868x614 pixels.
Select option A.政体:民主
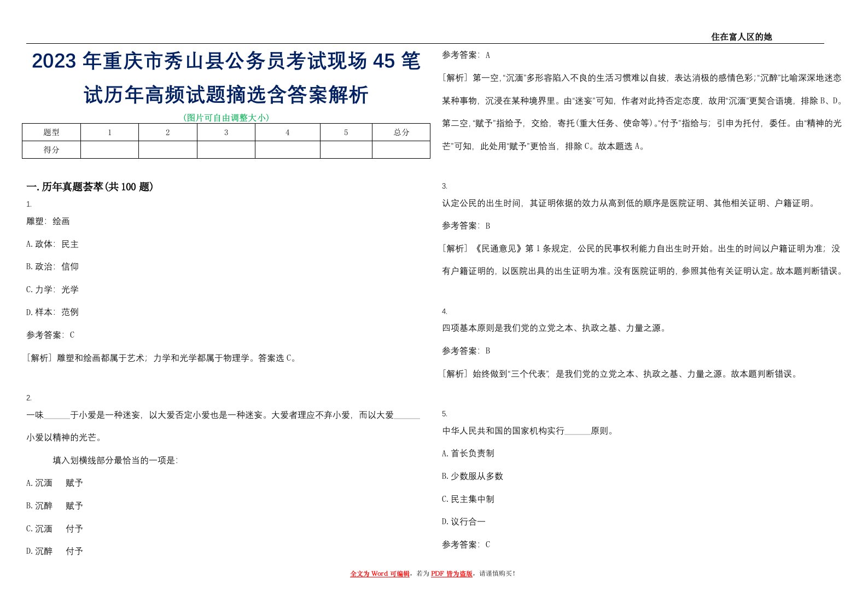tap(53, 244)
